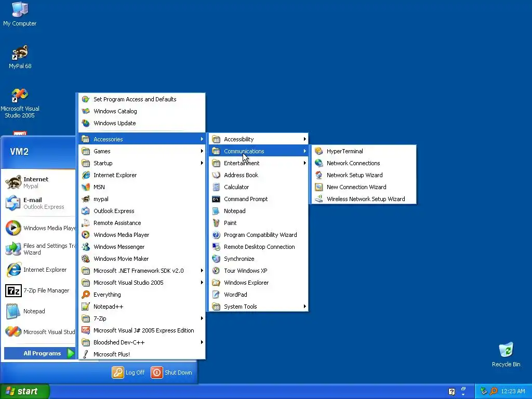532x399 pixels.
Task: Open Command Prompt icon
Action: [216, 199]
